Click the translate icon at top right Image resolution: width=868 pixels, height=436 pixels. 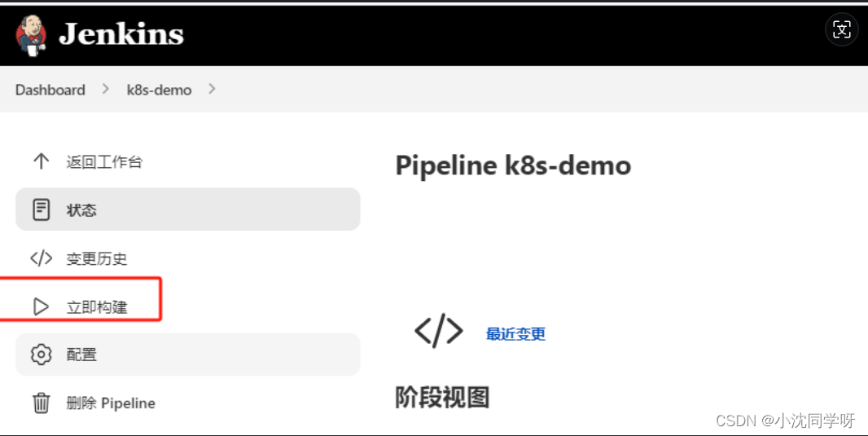pos(841,29)
